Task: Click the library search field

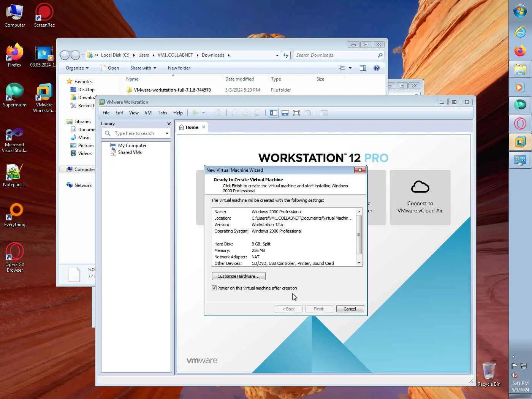Action: tap(134, 133)
